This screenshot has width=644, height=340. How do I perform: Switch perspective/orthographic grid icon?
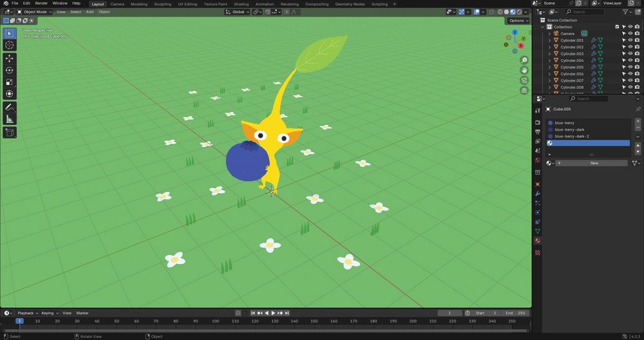pos(524,90)
